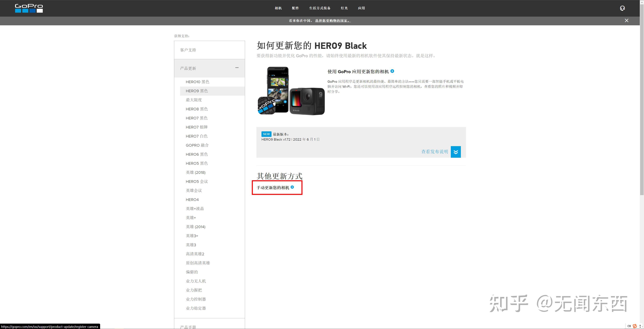The height and width of the screenshot is (329, 644).
Task: Select HERO10 黑色 in sidebar
Action: (197, 82)
